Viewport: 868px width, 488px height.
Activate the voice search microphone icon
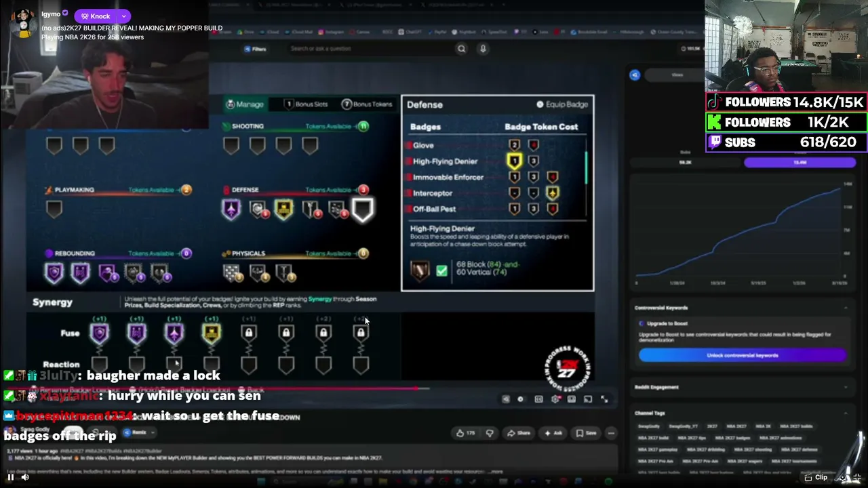483,49
